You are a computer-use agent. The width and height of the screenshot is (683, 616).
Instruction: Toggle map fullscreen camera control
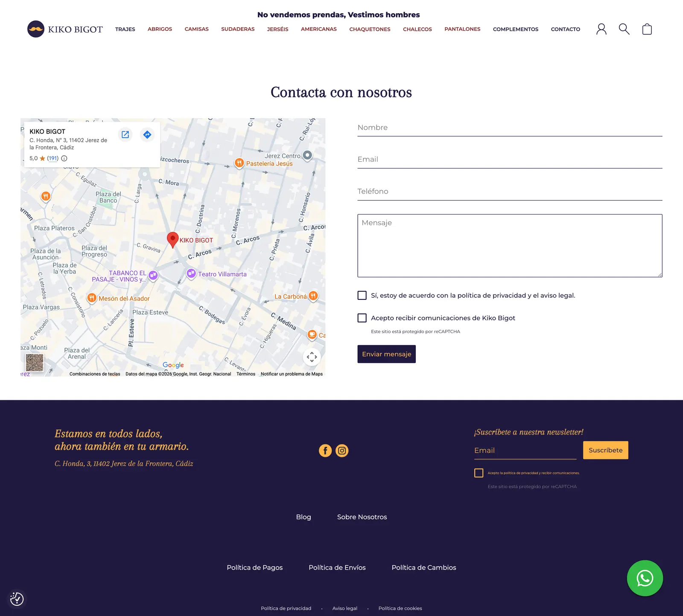point(312,357)
